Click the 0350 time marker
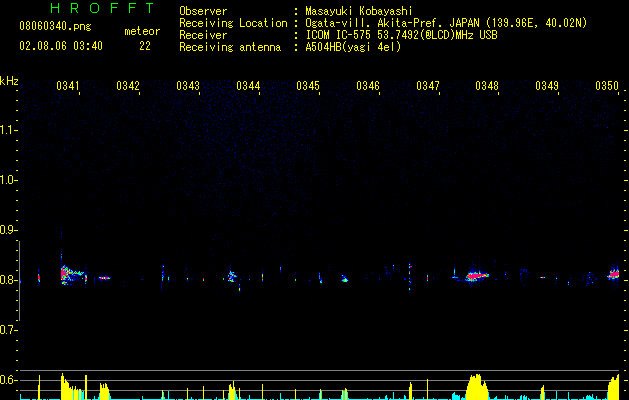 click(x=607, y=86)
